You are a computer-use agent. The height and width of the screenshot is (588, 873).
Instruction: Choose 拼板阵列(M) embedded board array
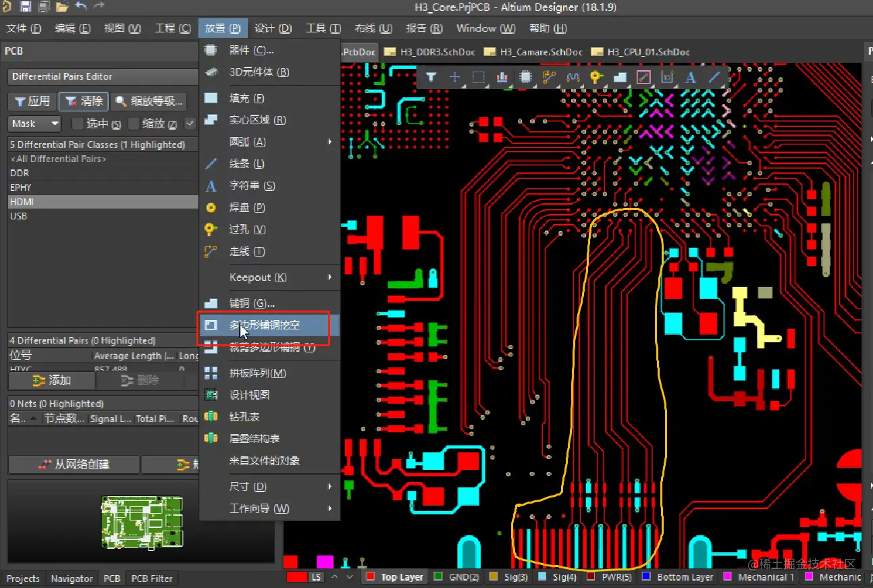tap(269, 373)
